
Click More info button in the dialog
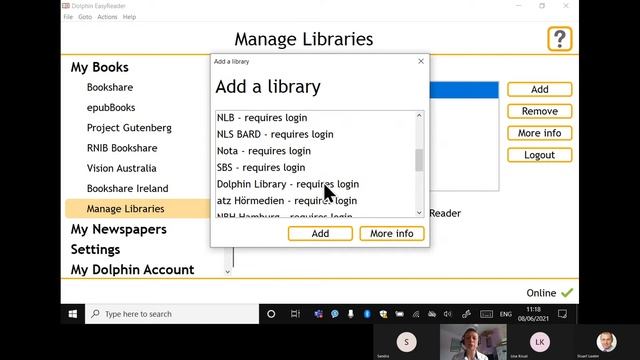(392, 233)
